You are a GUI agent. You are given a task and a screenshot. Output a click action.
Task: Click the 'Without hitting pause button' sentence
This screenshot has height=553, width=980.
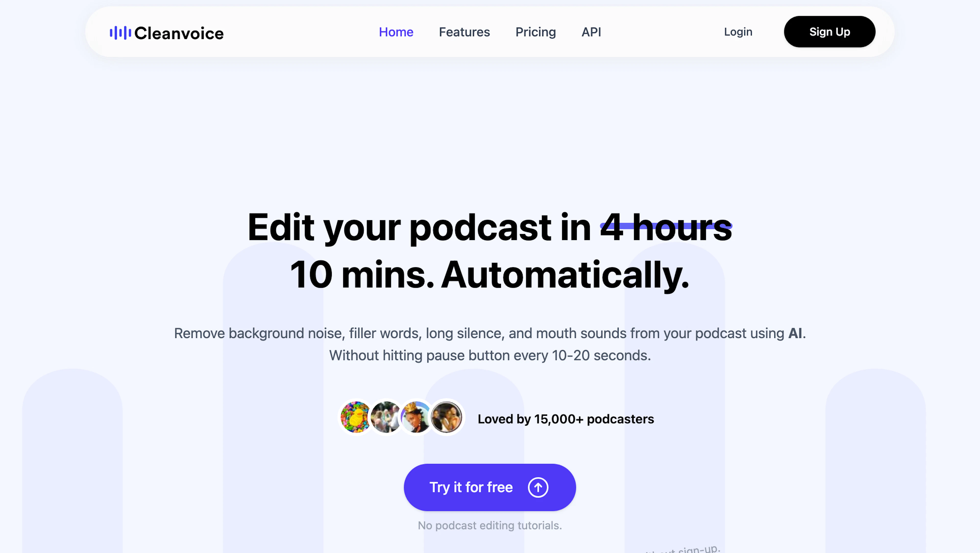coord(489,355)
